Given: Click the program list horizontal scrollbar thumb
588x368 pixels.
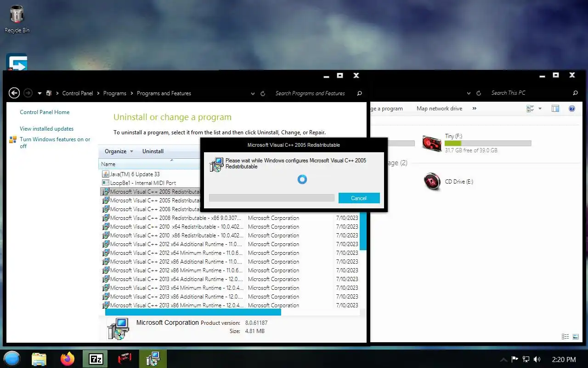Looking at the screenshot, I should coord(193,312).
